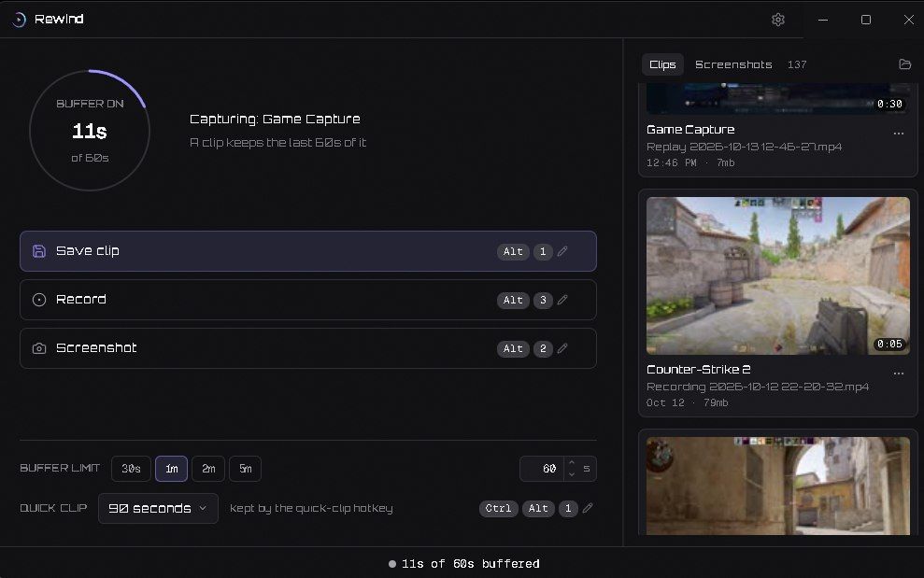Click the 'Counter-Strike 2' clip title
The width and height of the screenshot is (924, 578).
[698, 370]
